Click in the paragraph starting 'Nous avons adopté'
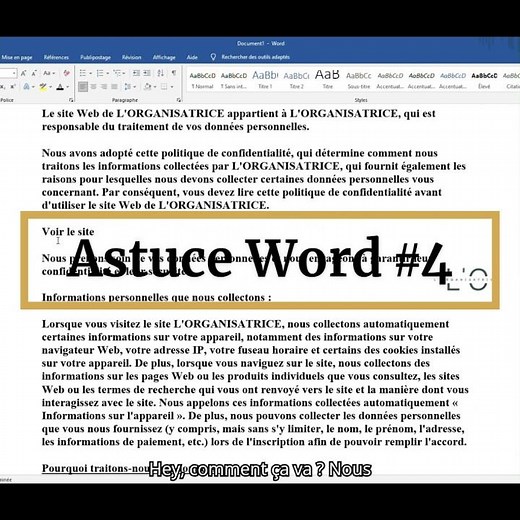The width and height of the screenshot is (520, 520). [254, 179]
